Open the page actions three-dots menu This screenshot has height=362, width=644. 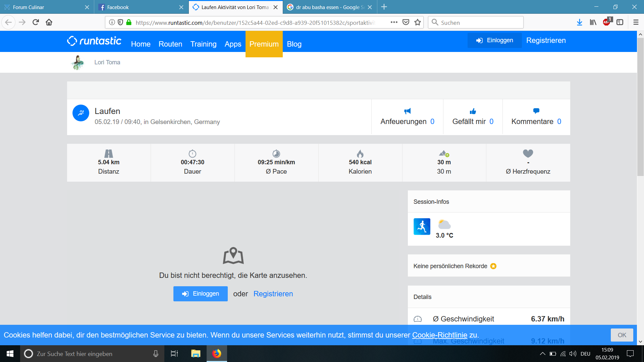click(394, 22)
